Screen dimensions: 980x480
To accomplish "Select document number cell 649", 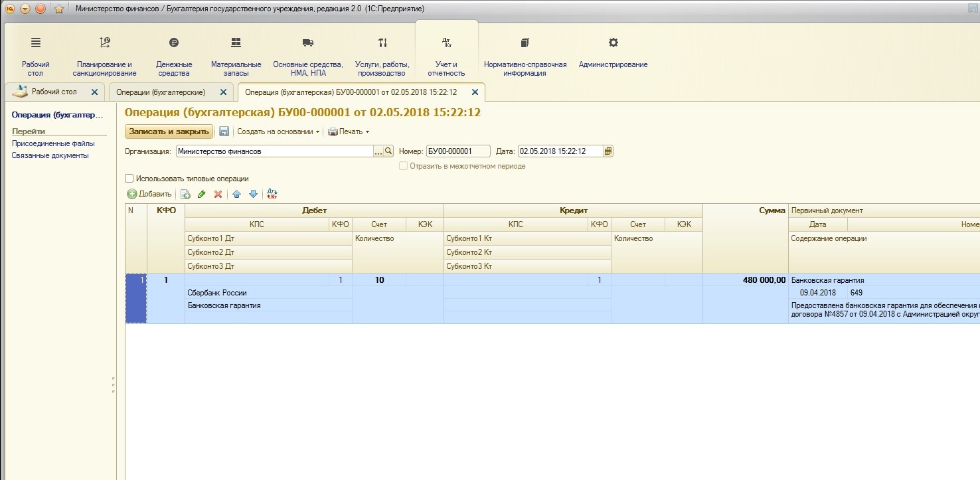I will [x=913, y=293].
